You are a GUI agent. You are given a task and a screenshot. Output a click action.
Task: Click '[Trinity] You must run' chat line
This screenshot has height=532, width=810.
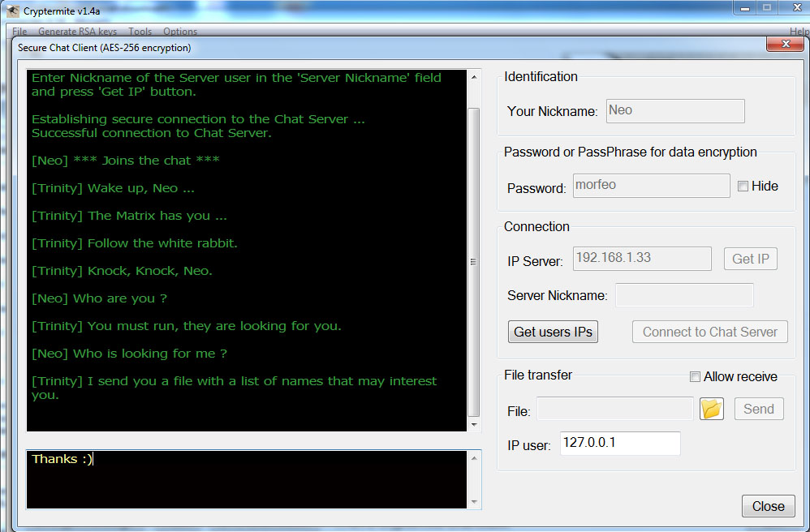tap(187, 326)
